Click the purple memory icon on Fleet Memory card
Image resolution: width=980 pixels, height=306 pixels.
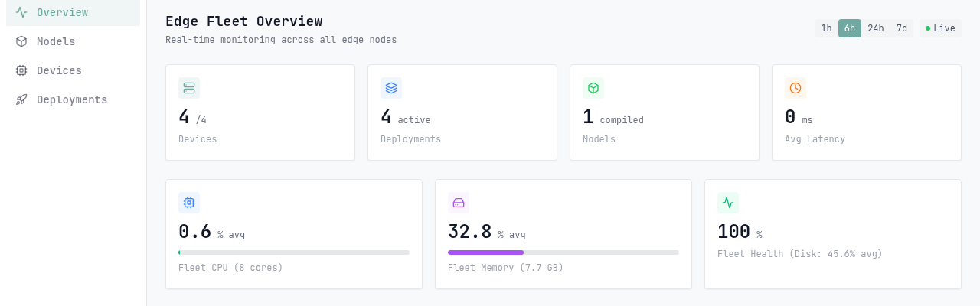click(459, 203)
